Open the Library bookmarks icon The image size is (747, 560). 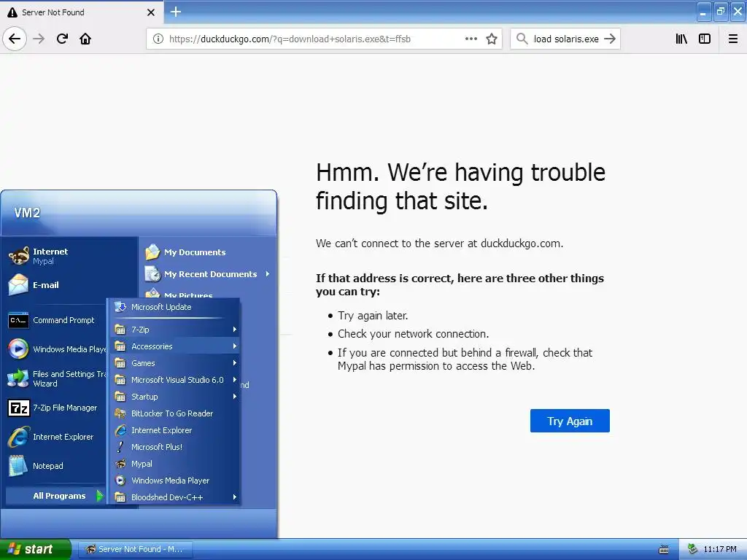point(681,39)
